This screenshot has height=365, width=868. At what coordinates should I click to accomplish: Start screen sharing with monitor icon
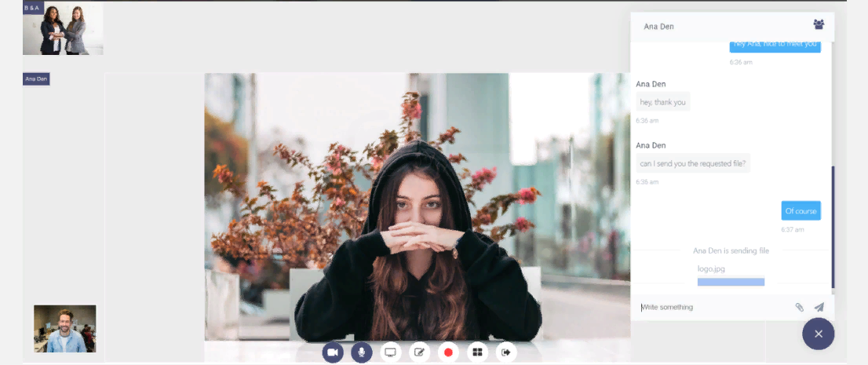[x=390, y=352]
